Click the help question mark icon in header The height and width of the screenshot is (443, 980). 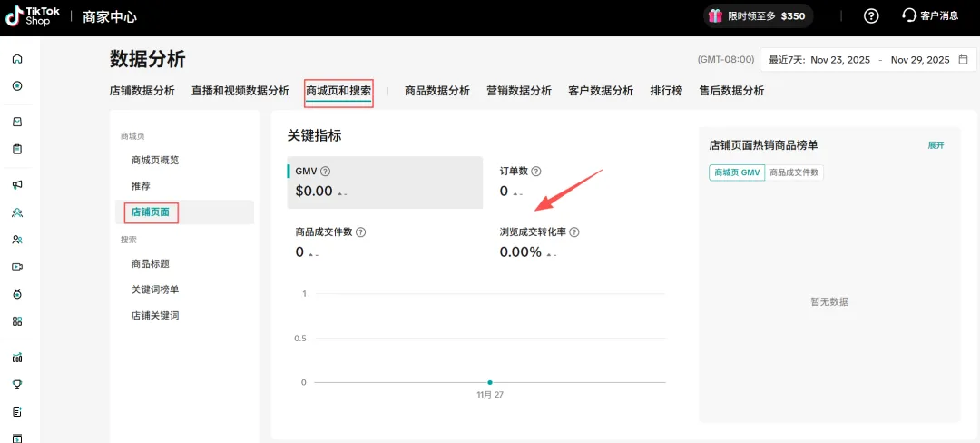click(x=871, y=15)
